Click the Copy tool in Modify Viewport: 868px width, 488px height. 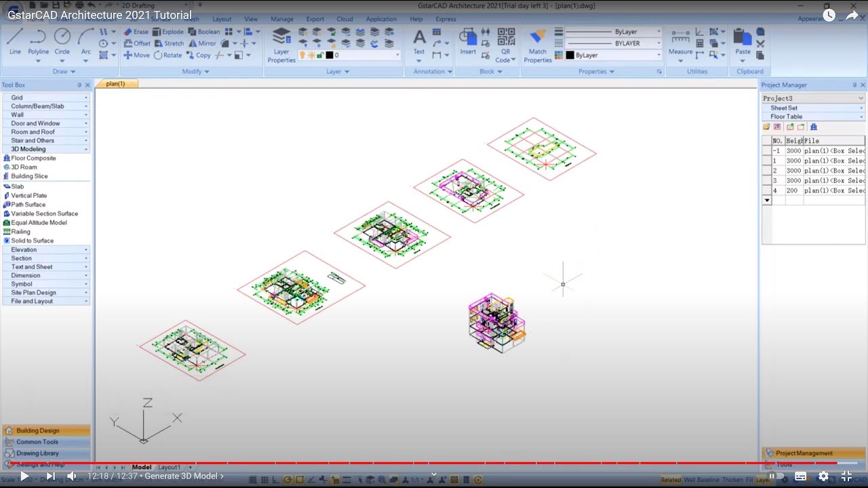[x=198, y=55]
